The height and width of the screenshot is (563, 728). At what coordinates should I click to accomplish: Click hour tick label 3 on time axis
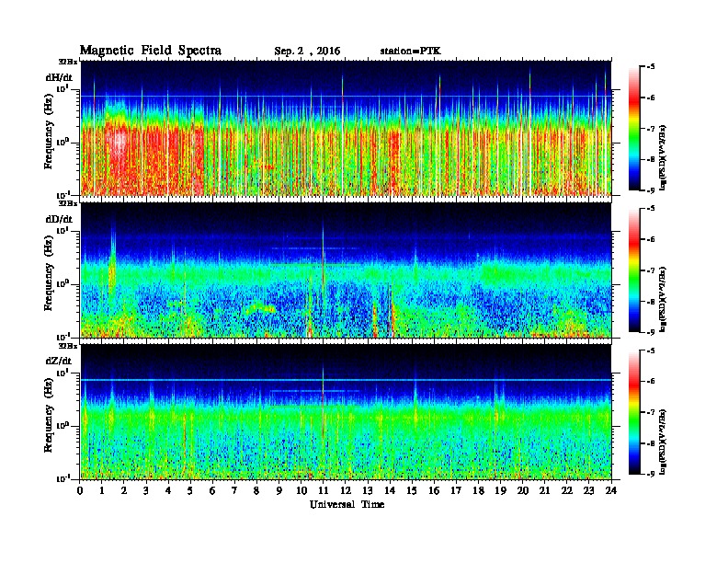point(146,491)
